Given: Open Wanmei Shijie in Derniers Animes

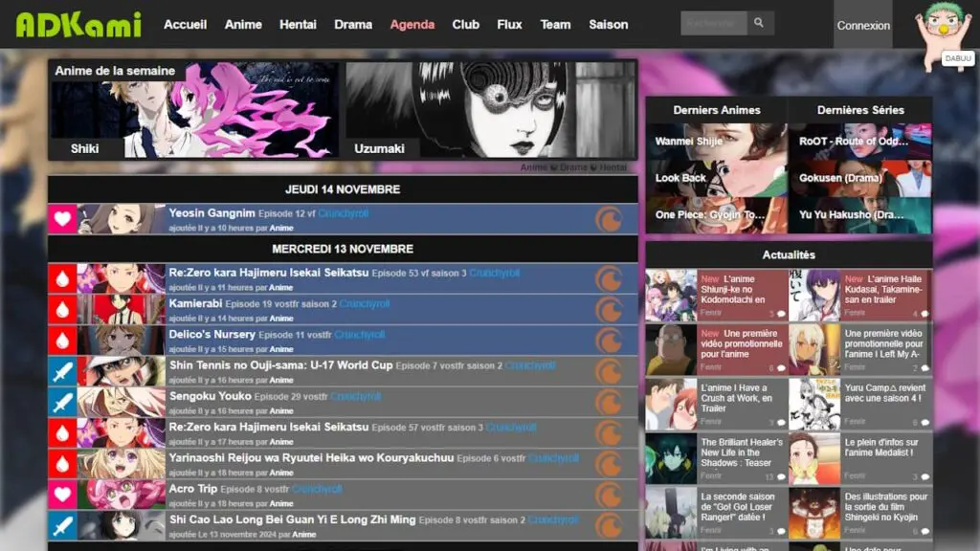Looking at the screenshot, I should (716, 142).
